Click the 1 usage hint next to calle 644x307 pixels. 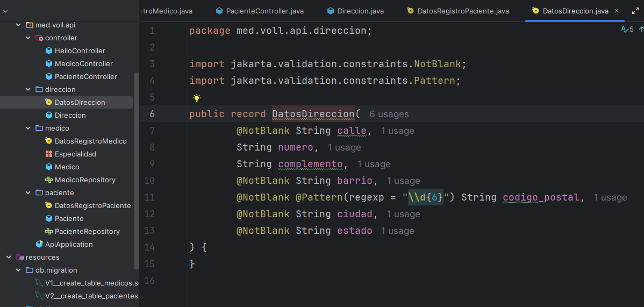coord(397,131)
